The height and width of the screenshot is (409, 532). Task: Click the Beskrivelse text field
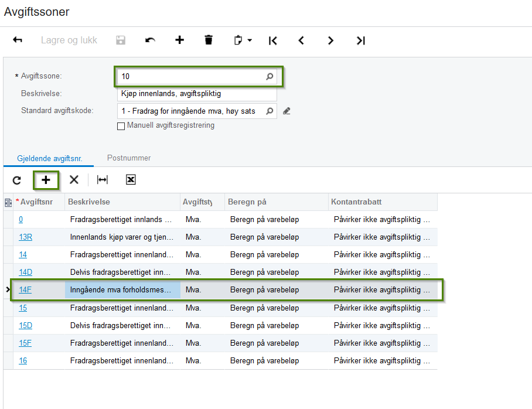pos(196,94)
